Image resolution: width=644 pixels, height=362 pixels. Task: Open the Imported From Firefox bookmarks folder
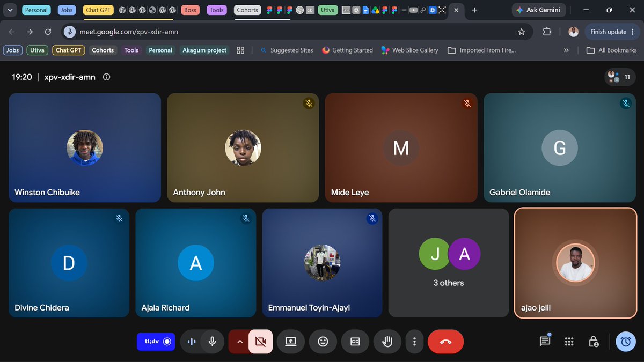tap(481, 50)
